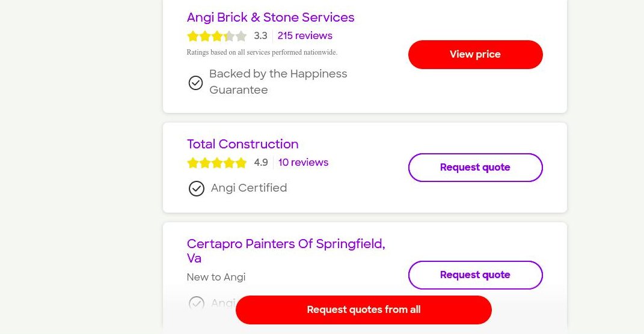Image resolution: width=644 pixels, height=334 pixels.
Task: Click the 'Angi Certified' label text
Action: coord(249,188)
